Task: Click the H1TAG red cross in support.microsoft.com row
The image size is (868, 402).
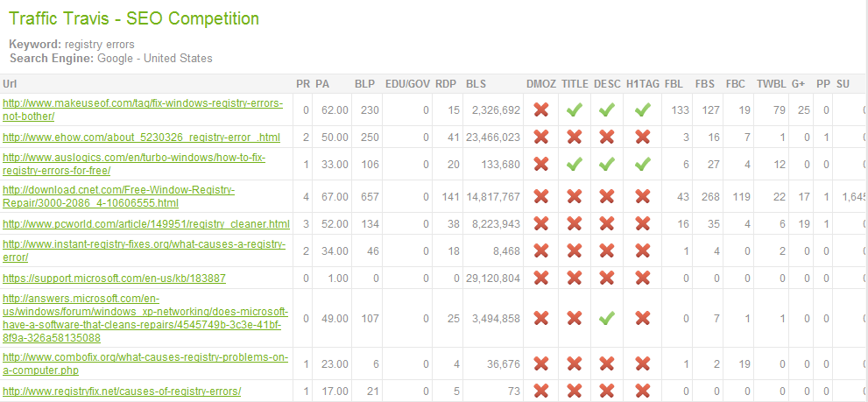Action: [x=642, y=278]
